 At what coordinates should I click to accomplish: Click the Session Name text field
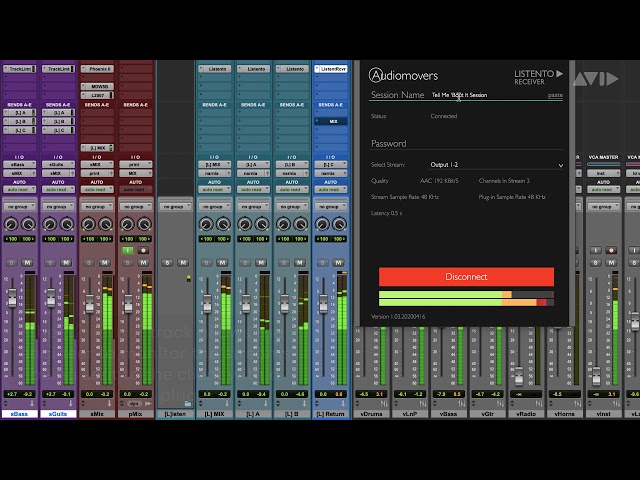click(x=488, y=95)
